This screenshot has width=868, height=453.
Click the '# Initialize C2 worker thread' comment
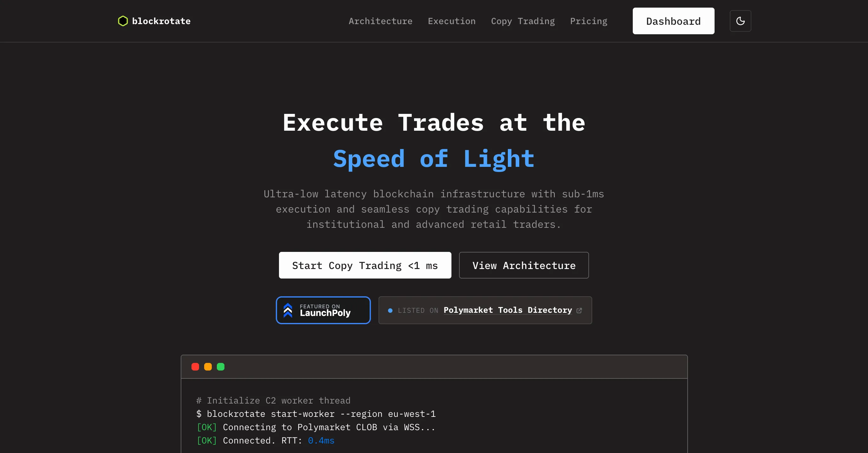273,400
